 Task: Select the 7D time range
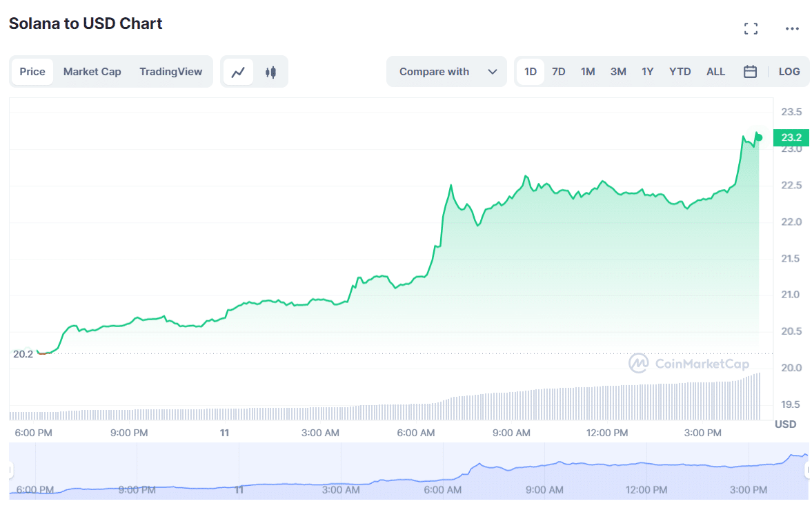point(559,72)
